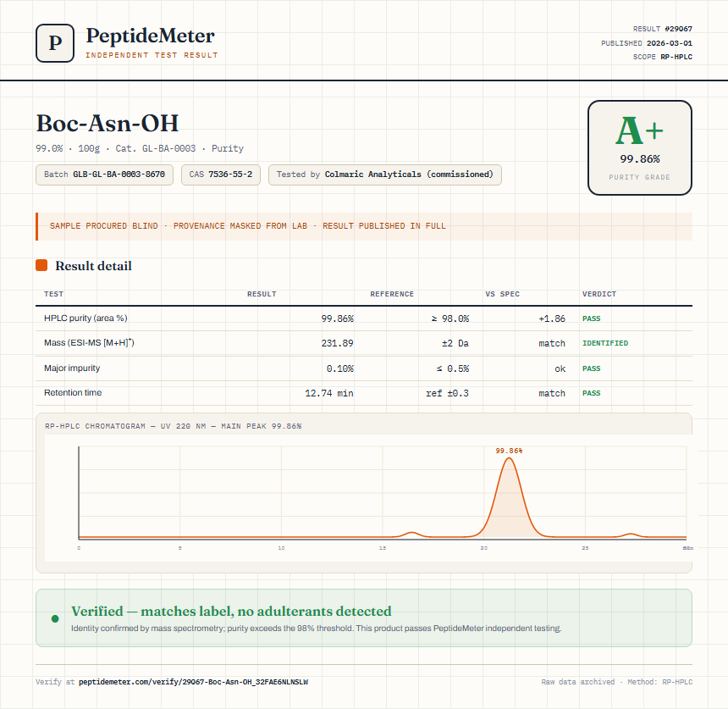Click the 231.89 mass result value

[337, 343]
